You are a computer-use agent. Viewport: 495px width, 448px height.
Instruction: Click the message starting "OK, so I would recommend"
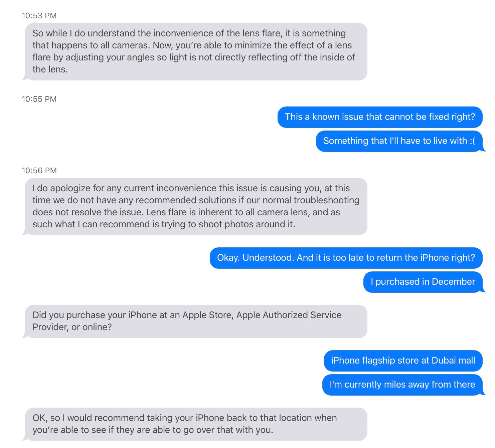tap(196, 424)
